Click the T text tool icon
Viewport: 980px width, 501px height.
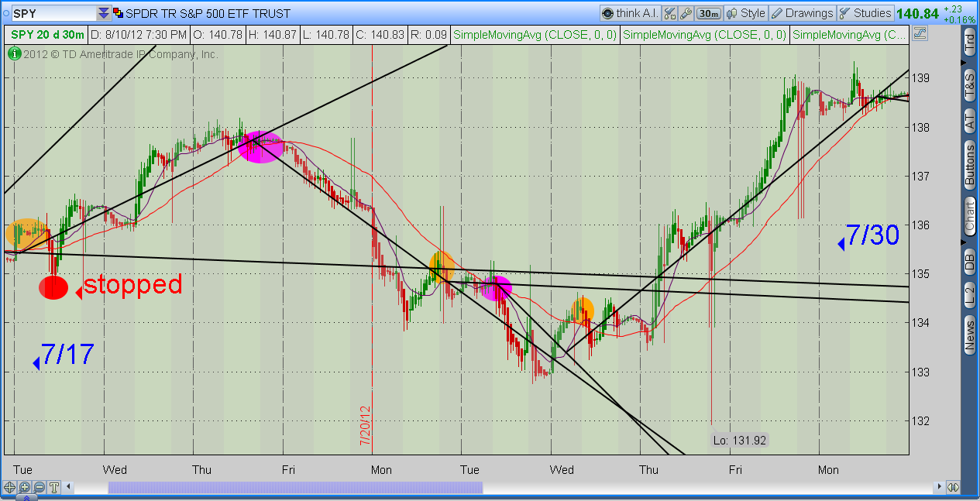pyautogui.click(x=54, y=488)
